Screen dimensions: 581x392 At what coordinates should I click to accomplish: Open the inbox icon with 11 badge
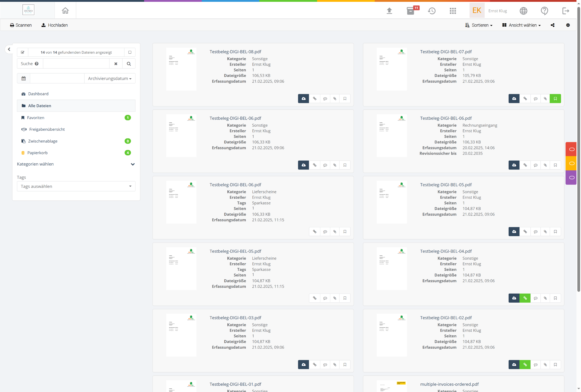coord(411,11)
